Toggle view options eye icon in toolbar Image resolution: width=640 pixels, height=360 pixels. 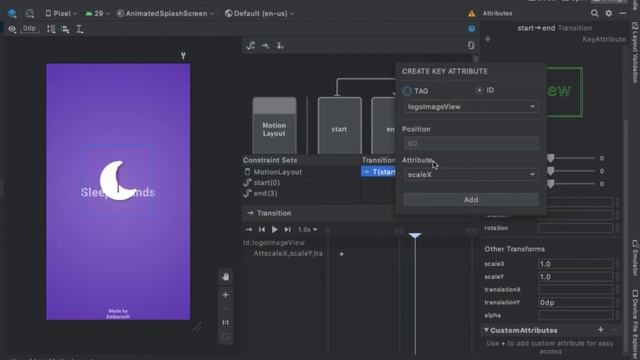(x=12, y=29)
